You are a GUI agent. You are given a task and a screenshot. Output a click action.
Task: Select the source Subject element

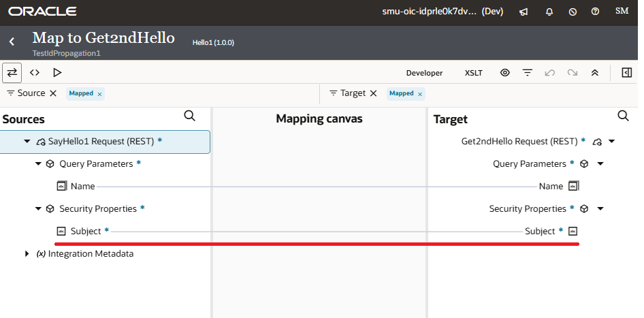tap(85, 232)
